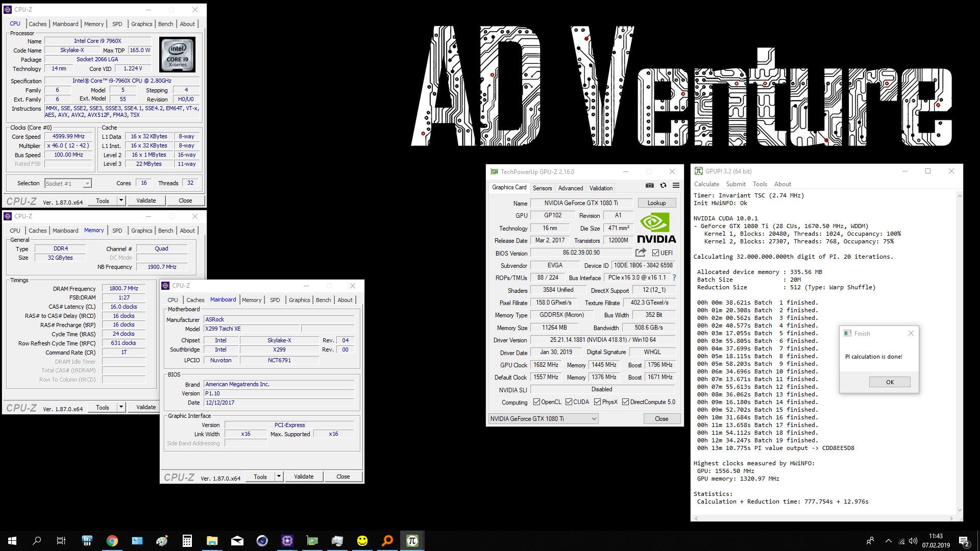Switch to Sensors tab in GPU-Z
This screenshot has height=551, width=980.
pos(542,188)
